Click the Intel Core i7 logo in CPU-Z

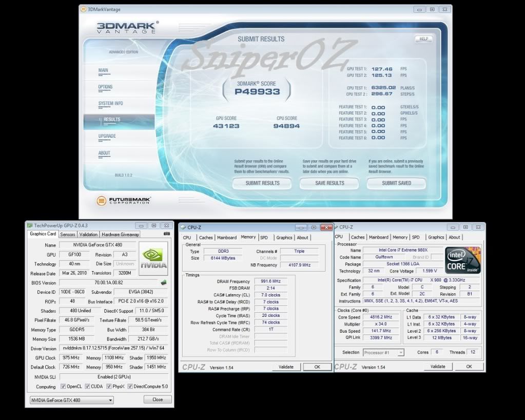coord(463,260)
